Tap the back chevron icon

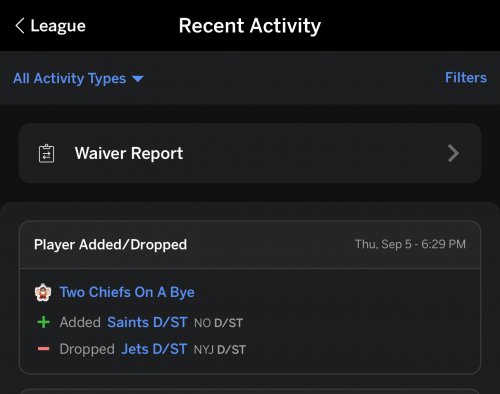tap(20, 26)
